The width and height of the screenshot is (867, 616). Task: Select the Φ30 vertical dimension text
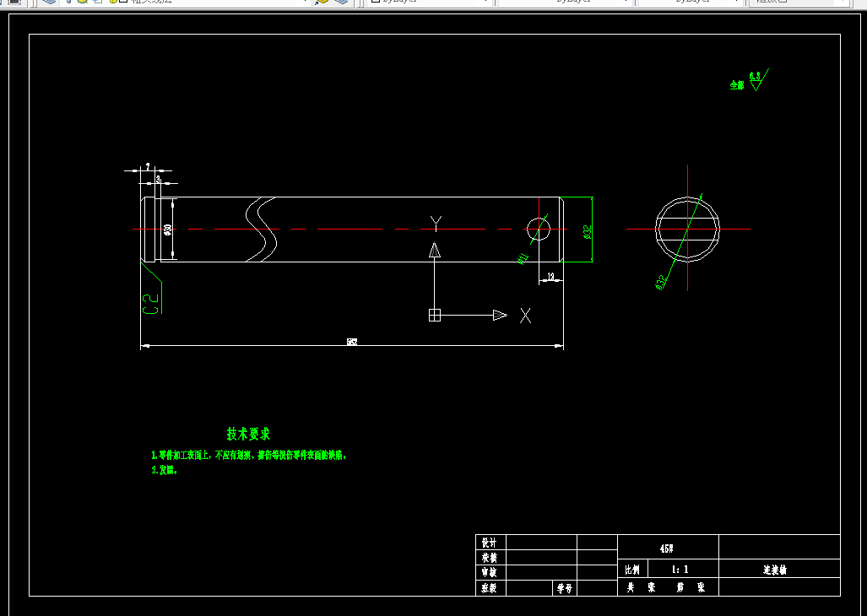pos(167,230)
